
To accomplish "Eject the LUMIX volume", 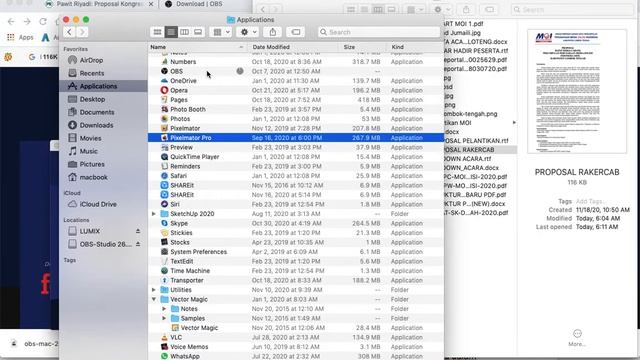I will coord(138,231).
